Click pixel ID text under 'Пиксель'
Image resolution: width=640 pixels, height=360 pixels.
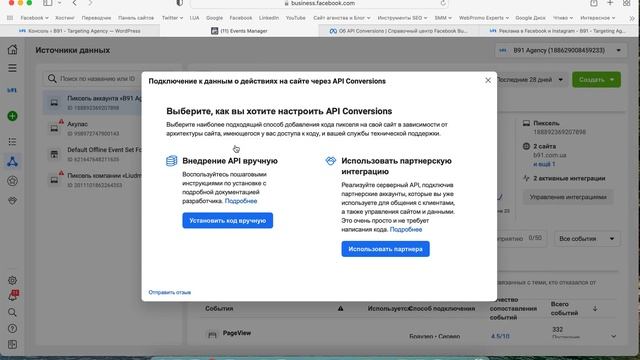pyautogui.click(x=560, y=132)
